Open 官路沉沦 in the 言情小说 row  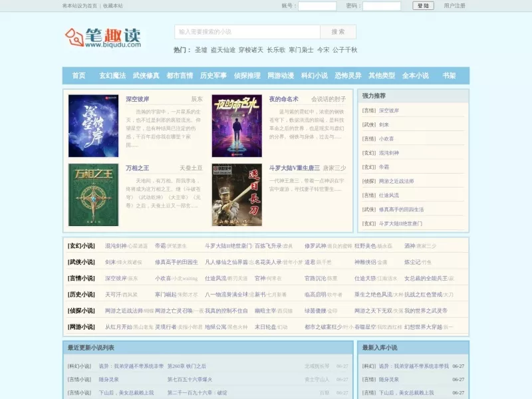(315, 278)
